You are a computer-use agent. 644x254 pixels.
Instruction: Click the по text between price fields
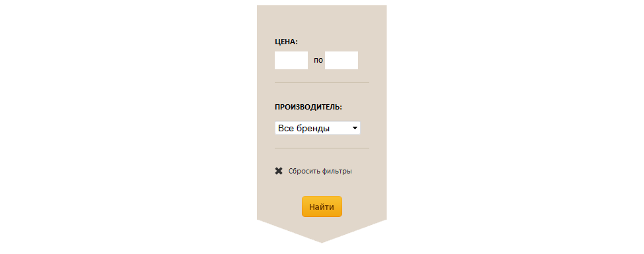coord(318,61)
